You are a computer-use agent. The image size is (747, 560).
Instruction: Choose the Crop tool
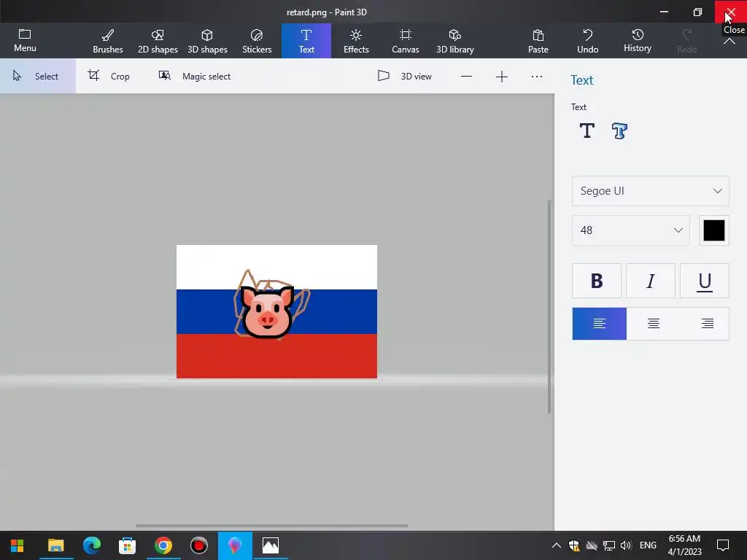pos(109,76)
